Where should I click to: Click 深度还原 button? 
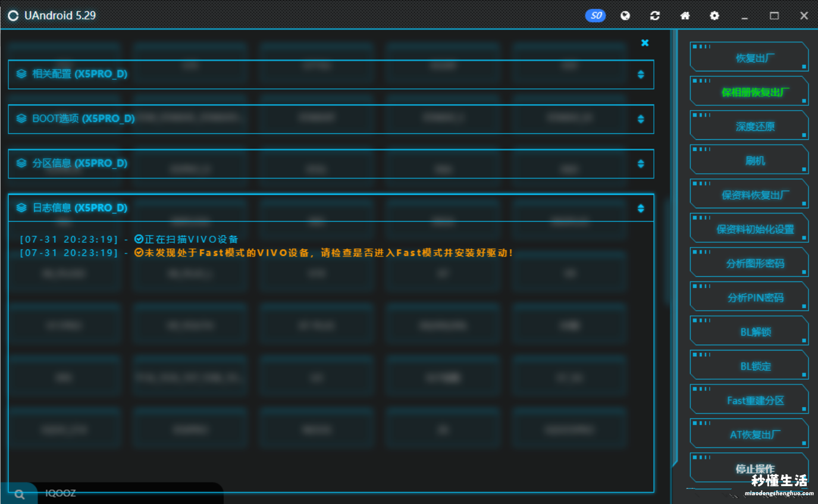coord(750,125)
